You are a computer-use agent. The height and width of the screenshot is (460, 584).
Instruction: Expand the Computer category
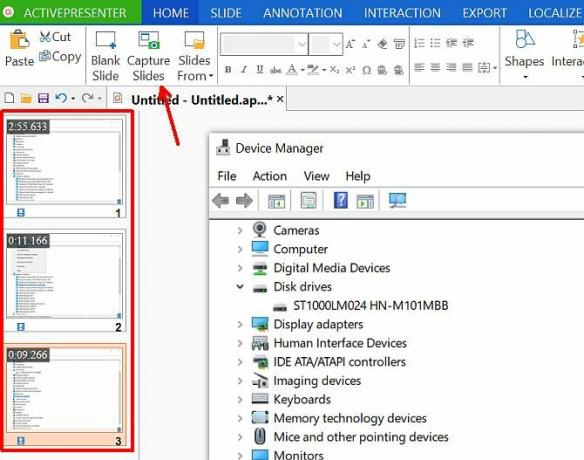point(240,249)
